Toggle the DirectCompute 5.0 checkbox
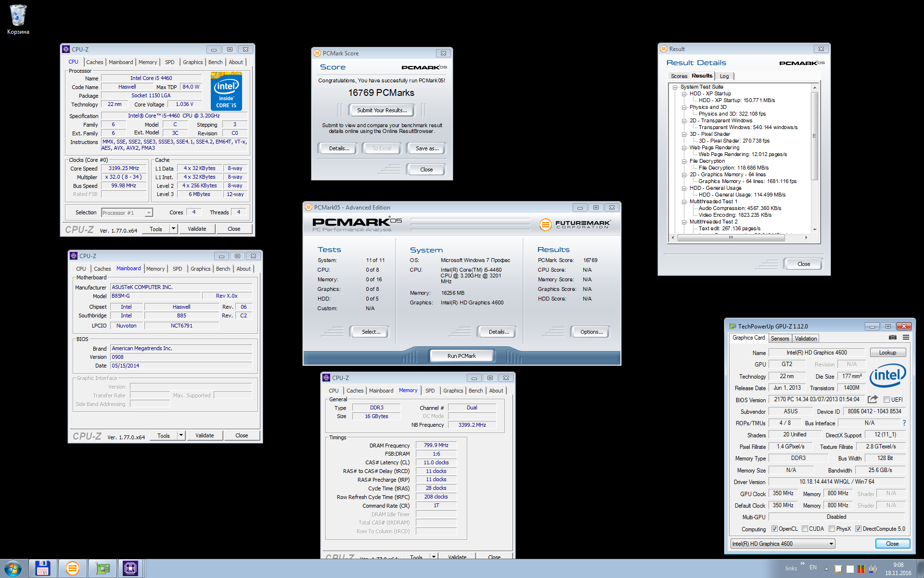 [x=858, y=529]
